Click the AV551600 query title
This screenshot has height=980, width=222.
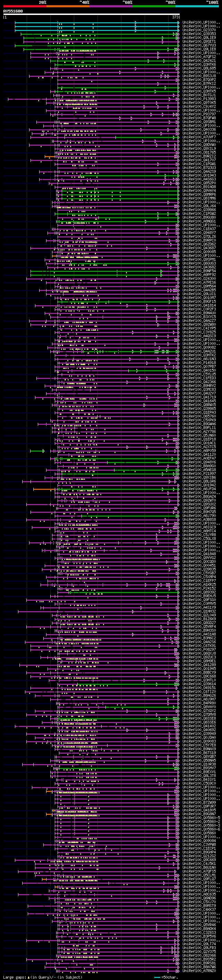pyautogui.click(x=13, y=11)
